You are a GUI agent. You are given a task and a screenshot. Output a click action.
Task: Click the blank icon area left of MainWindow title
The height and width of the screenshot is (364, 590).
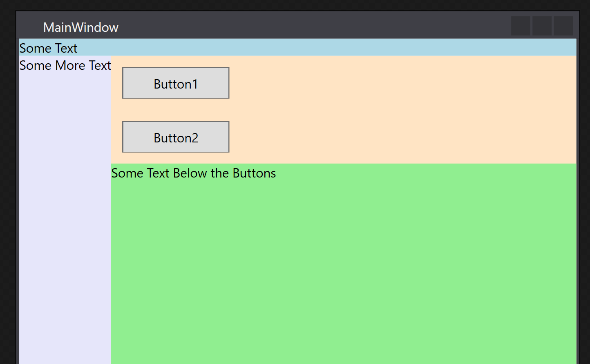[31, 27]
